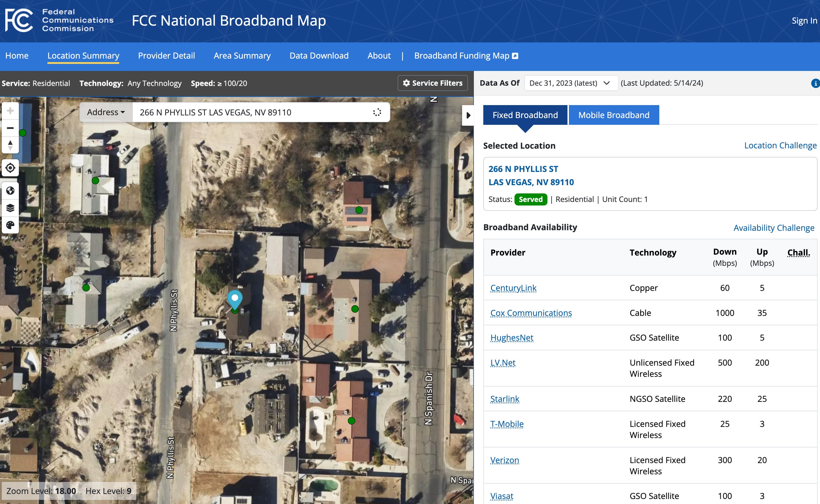This screenshot has width=820, height=504.
Task: Open the HughesNet provider link
Action: tap(512, 338)
